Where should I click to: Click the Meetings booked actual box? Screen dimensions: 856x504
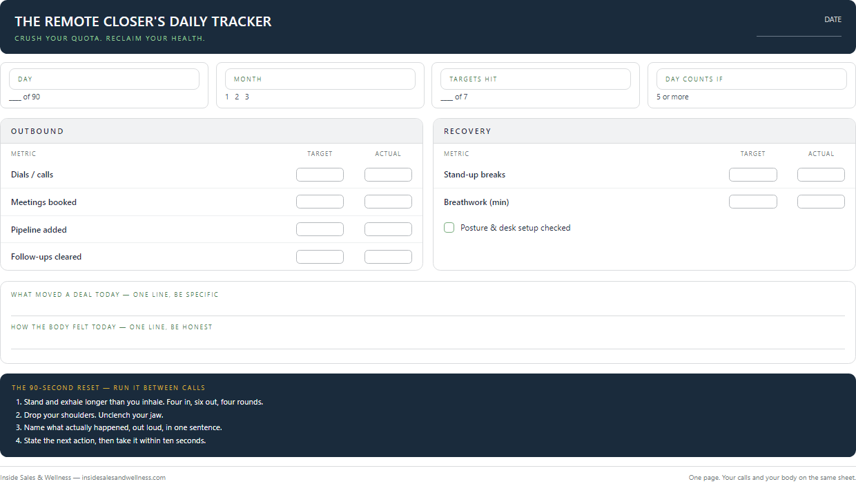(388, 202)
